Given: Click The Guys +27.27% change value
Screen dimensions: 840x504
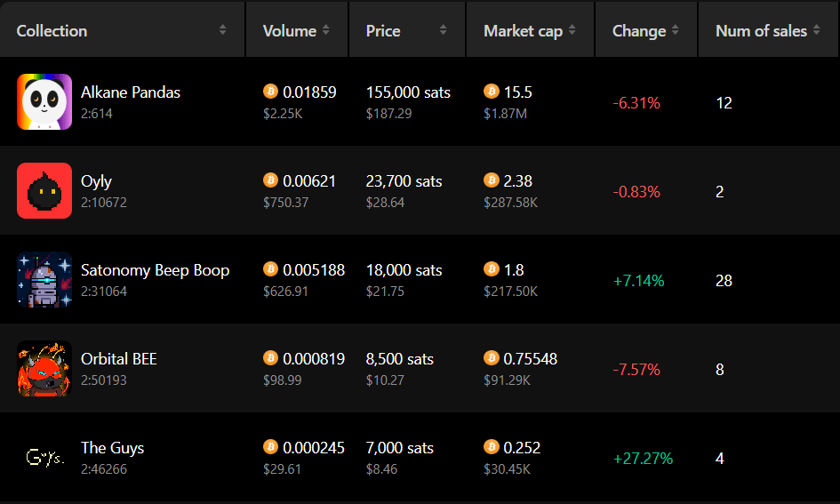Looking at the screenshot, I should click(643, 459).
